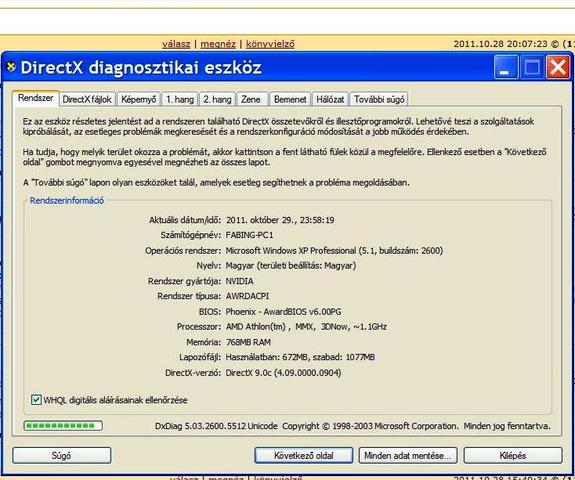The width and height of the screenshot is (575, 480).
Task: Click the AMD Athlon processor value
Action: click(306, 327)
